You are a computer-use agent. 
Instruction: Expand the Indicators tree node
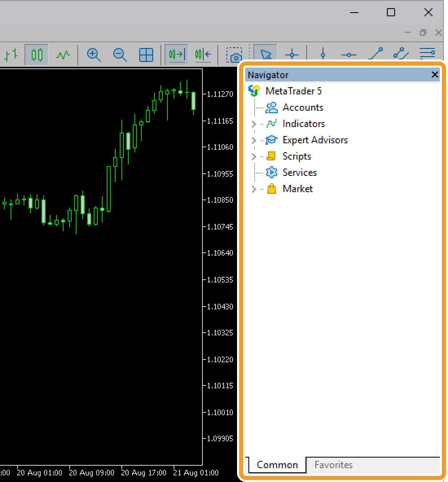point(254,124)
